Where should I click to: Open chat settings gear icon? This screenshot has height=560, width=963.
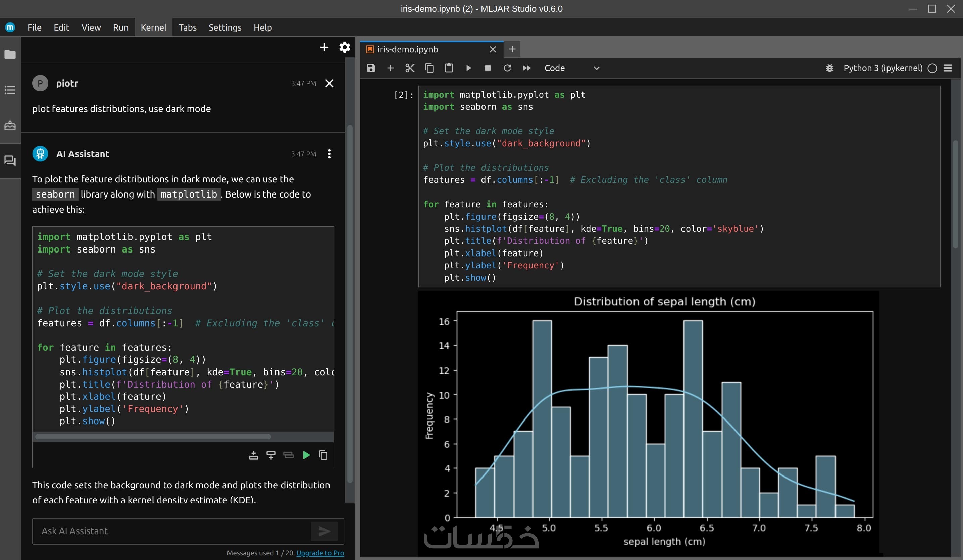(344, 47)
